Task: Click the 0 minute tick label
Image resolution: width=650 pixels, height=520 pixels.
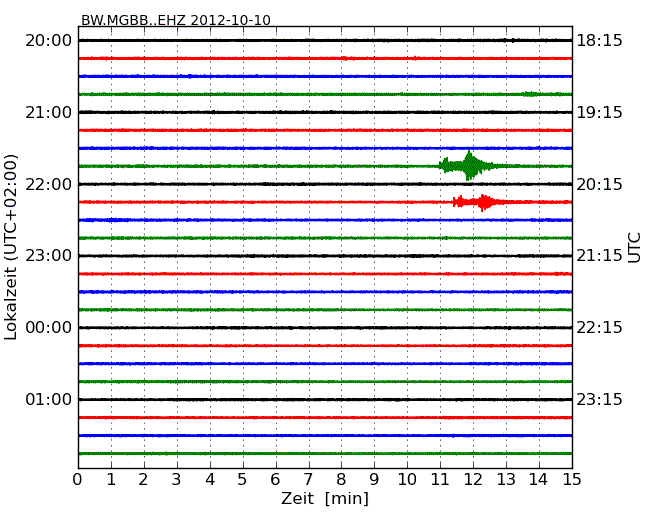Action: click(78, 479)
